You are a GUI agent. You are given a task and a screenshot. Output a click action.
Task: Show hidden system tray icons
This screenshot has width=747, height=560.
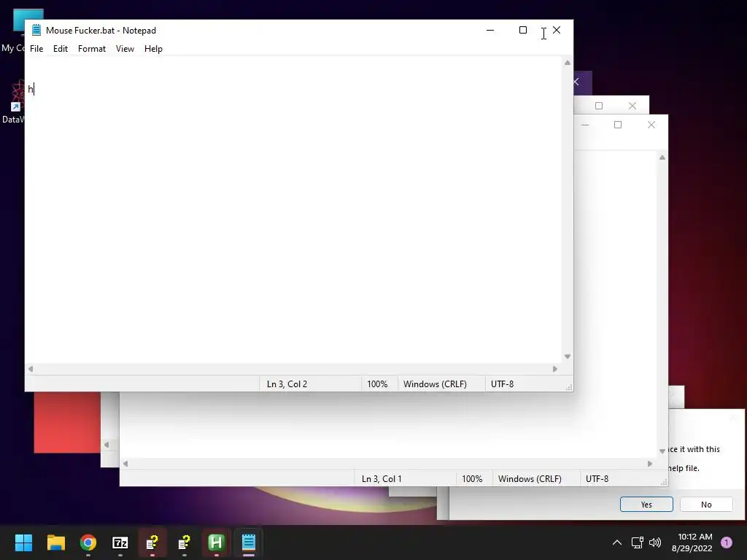[x=617, y=542]
